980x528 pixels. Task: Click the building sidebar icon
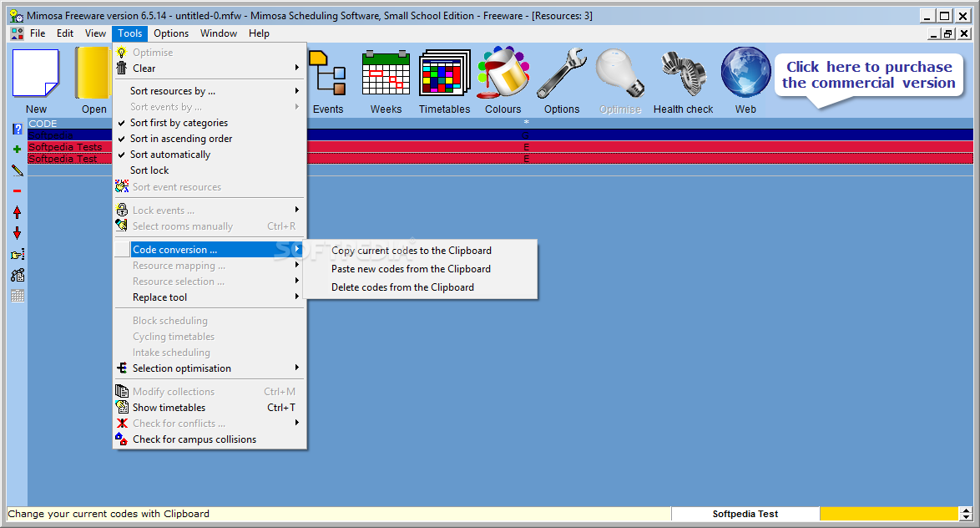click(x=18, y=275)
